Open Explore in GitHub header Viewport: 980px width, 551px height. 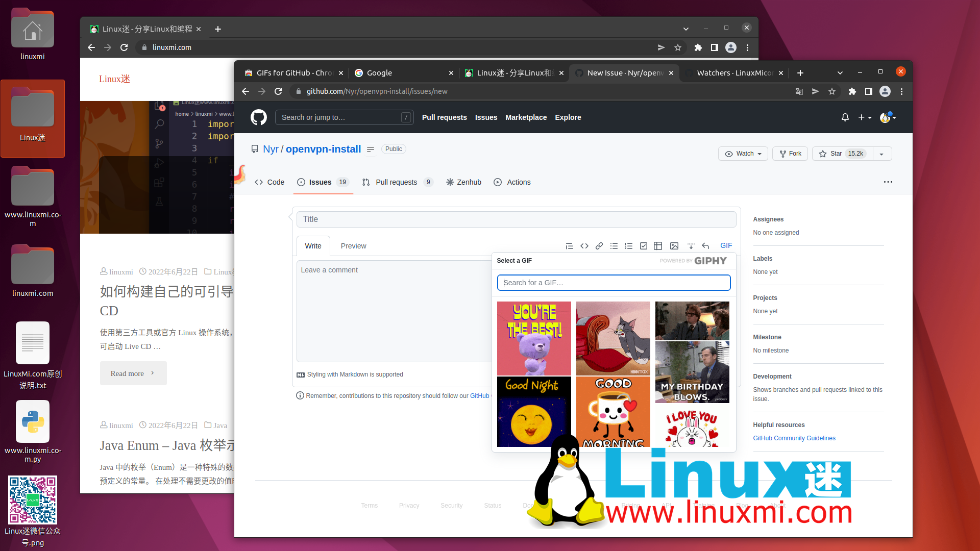tap(568, 117)
